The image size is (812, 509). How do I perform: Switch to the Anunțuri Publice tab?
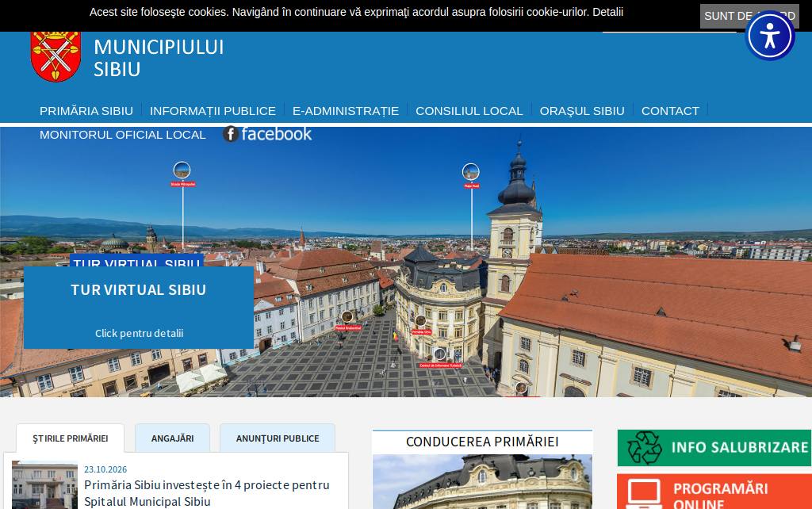click(278, 438)
